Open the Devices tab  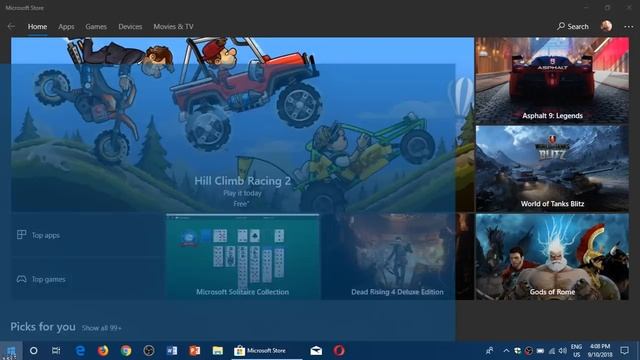130,27
